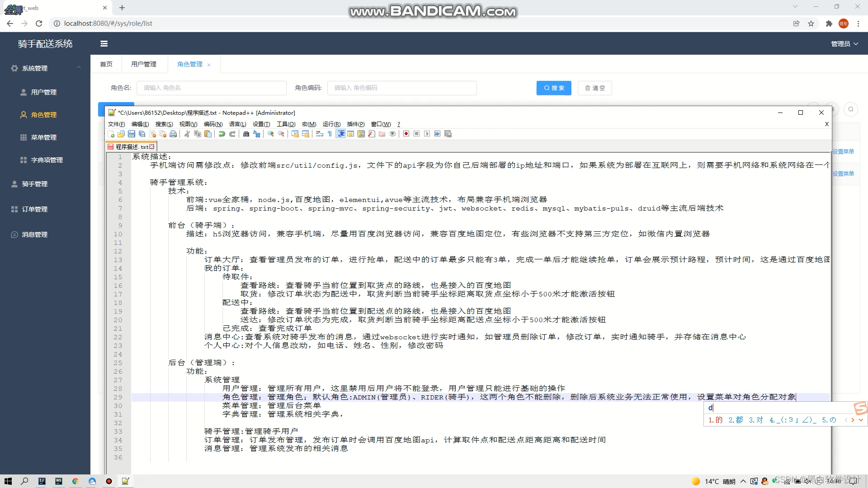Click the Save file icon in Notepad++
Viewport: 868px width, 488px height.
pos(131,134)
